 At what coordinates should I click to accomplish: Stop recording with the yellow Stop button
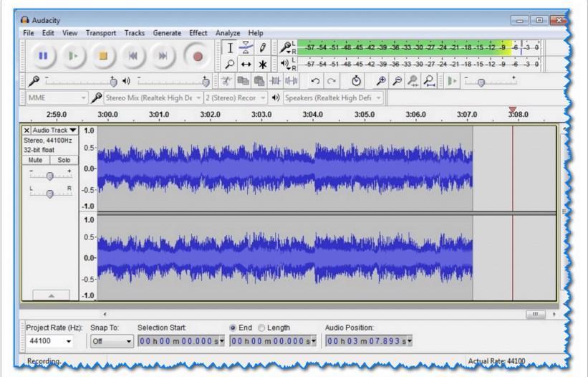102,57
